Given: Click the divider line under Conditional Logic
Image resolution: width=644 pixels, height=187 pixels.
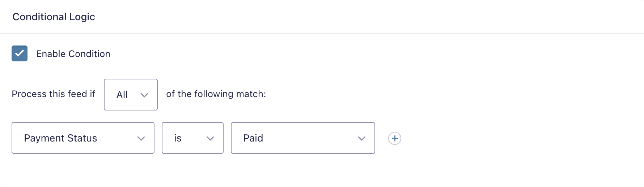Looking at the screenshot, I should pos(322,34).
